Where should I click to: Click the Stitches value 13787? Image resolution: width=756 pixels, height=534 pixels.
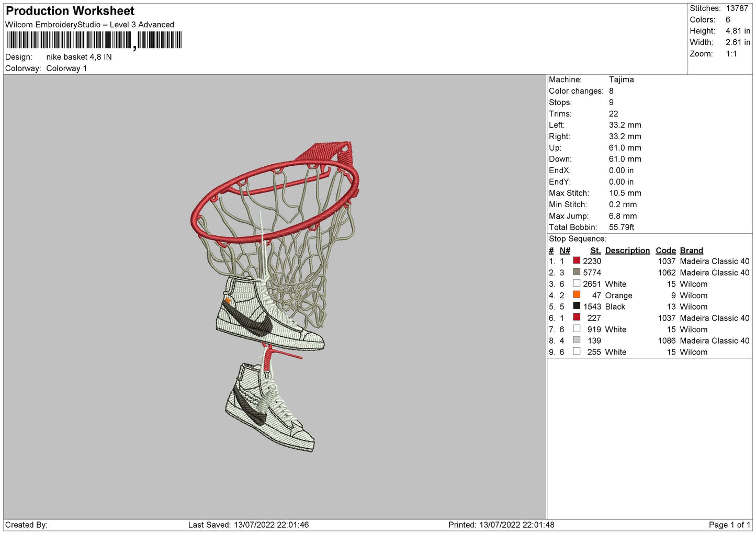(x=737, y=8)
